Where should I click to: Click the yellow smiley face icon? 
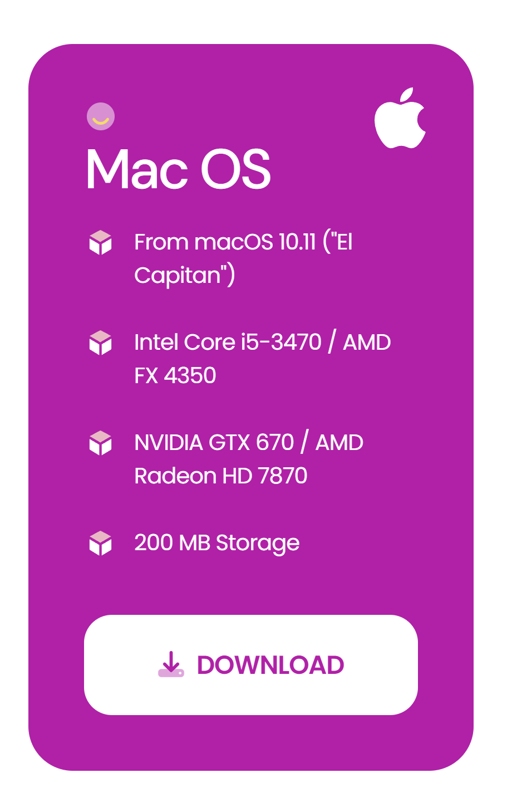tap(101, 117)
